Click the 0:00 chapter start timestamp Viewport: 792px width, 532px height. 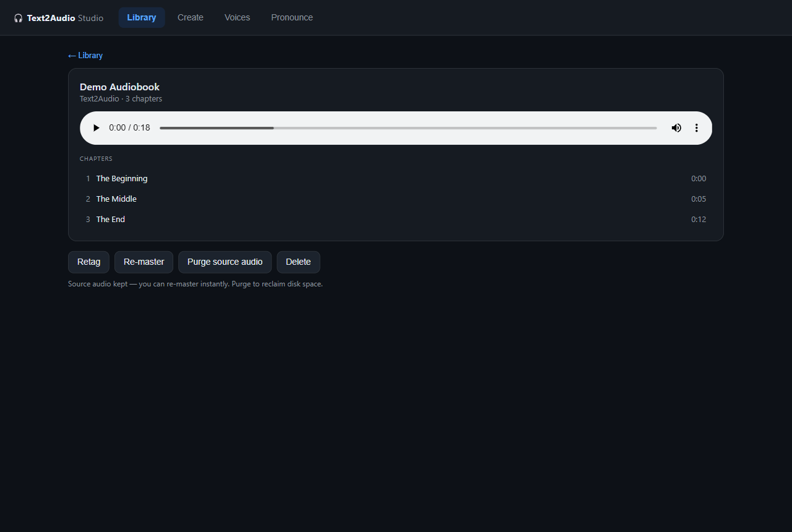tap(699, 179)
